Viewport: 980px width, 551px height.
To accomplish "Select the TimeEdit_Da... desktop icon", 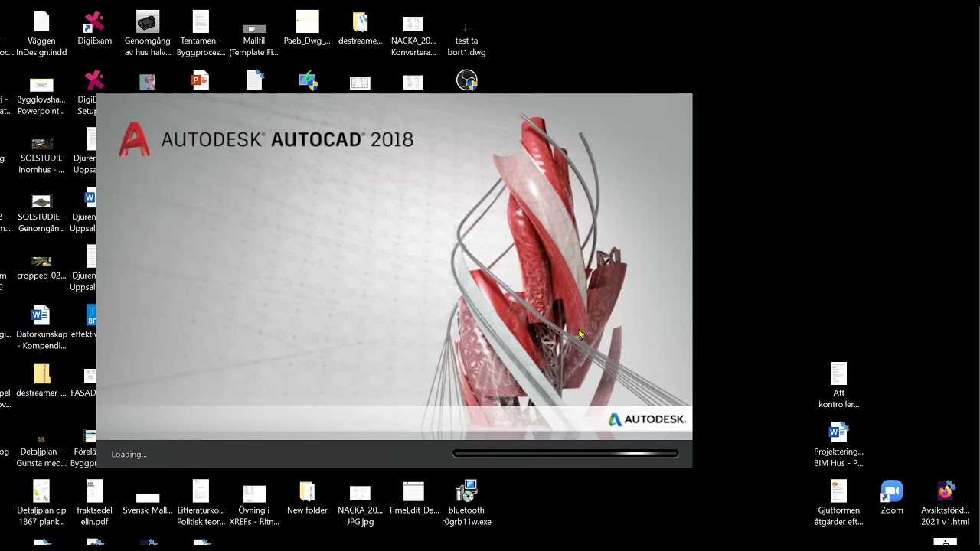I will pyautogui.click(x=413, y=497).
